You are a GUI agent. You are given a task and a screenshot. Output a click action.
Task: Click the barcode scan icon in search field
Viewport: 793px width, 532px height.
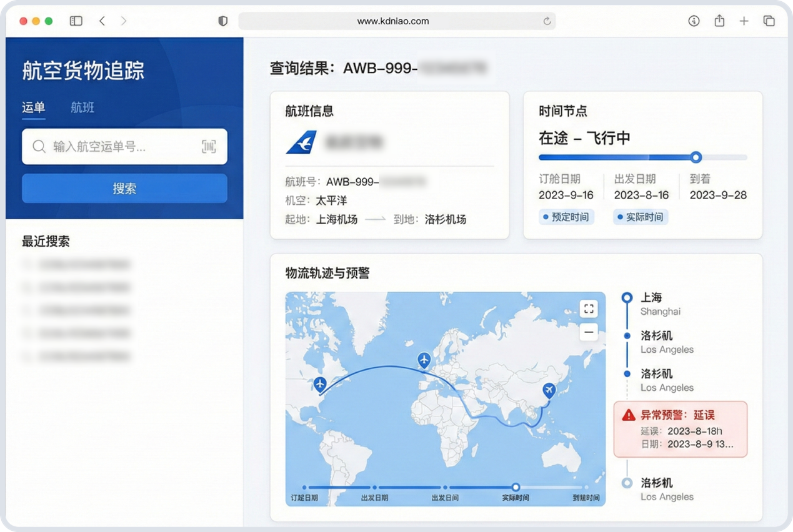click(209, 147)
